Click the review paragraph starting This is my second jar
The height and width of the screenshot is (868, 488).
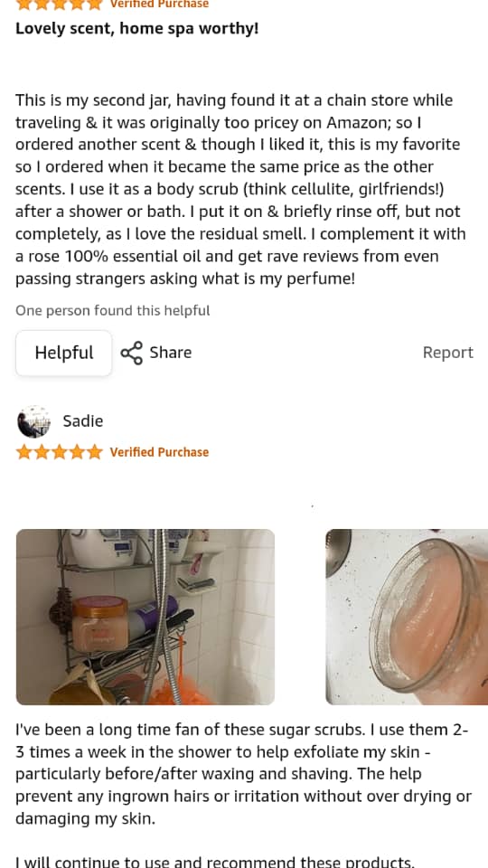tap(240, 189)
